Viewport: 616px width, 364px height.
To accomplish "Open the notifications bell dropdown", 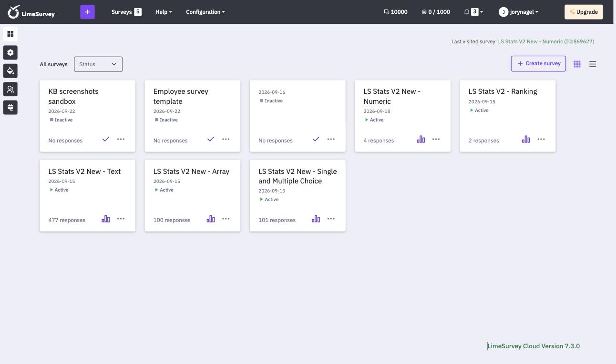I will click(473, 12).
